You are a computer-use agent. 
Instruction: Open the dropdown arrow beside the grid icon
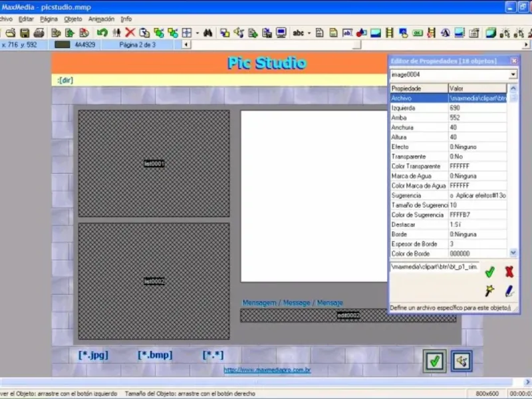(x=198, y=33)
